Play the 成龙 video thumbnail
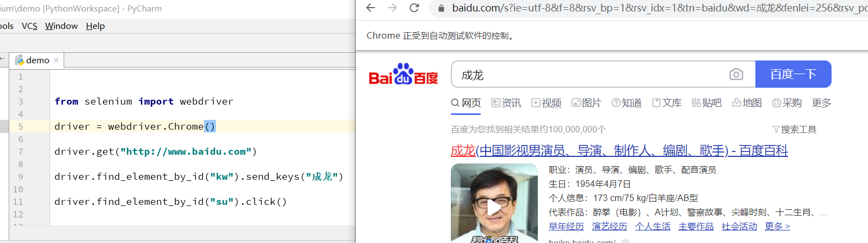 494,208
